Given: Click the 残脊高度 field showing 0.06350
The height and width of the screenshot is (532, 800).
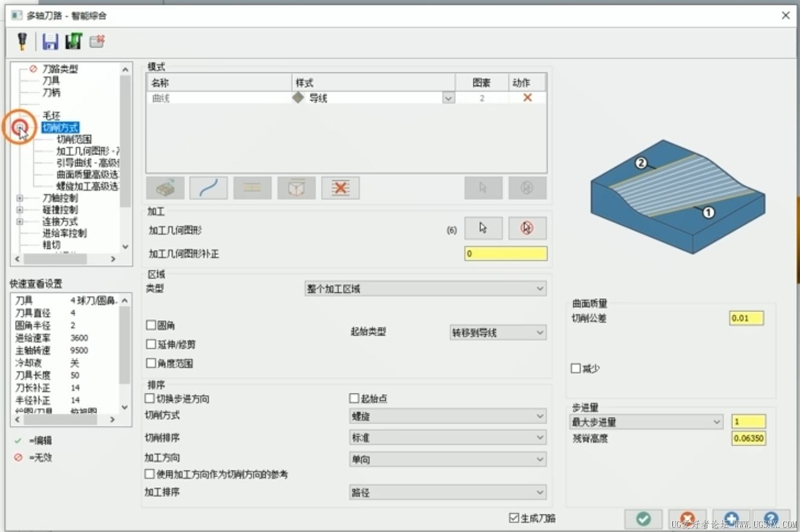Looking at the screenshot, I should point(749,439).
